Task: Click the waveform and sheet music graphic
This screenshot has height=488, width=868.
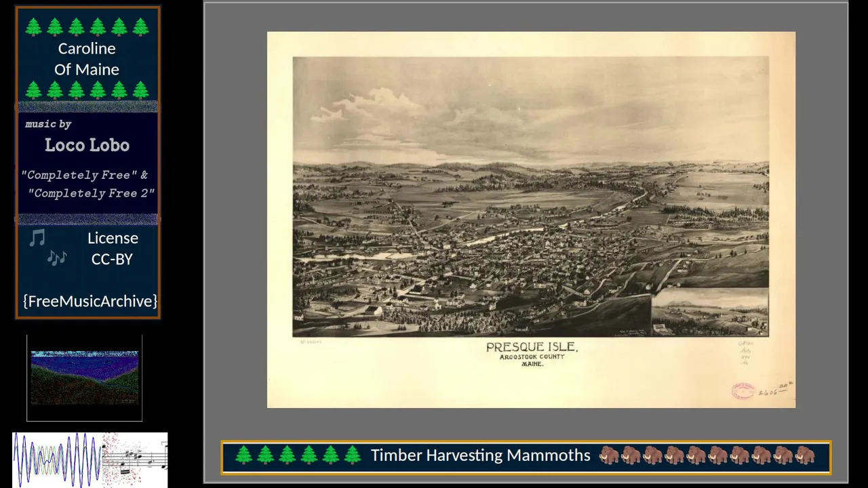Action: point(90,460)
